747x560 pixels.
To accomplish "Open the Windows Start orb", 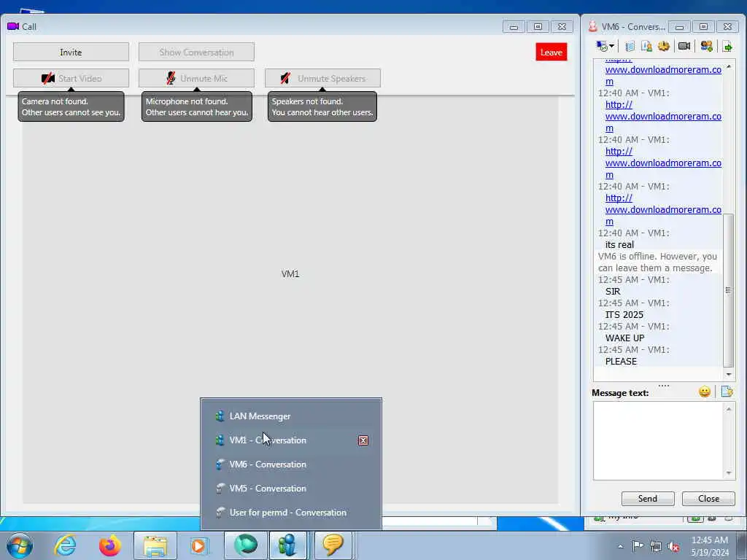I will click(x=20, y=545).
